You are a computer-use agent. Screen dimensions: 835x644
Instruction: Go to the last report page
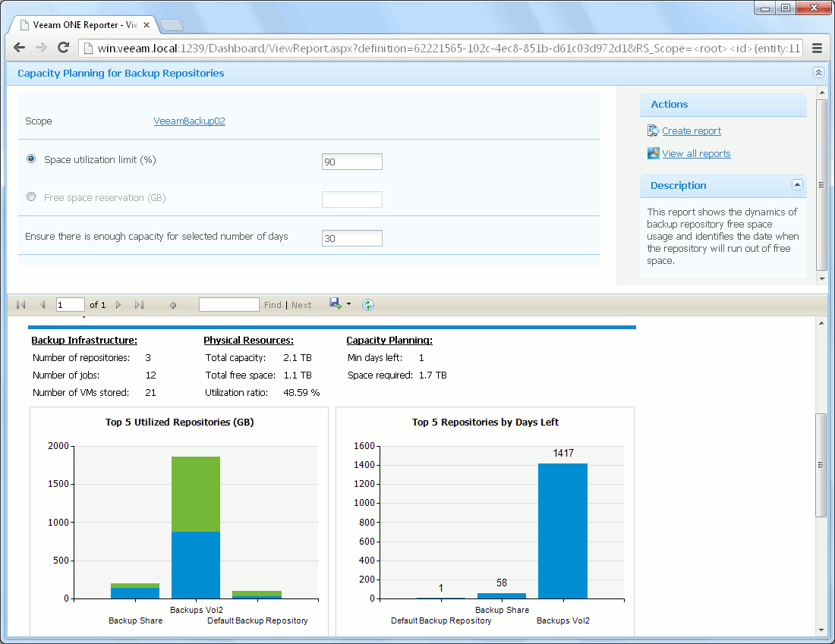(140, 305)
